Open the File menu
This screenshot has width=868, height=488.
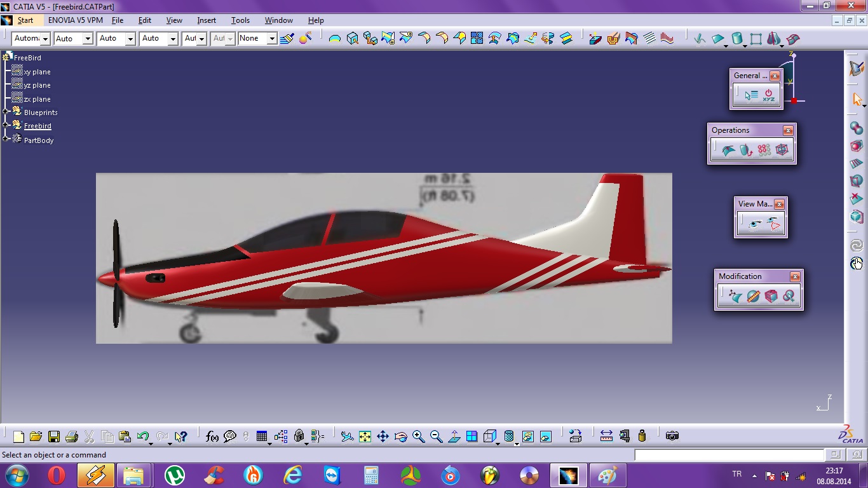click(x=118, y=20)
